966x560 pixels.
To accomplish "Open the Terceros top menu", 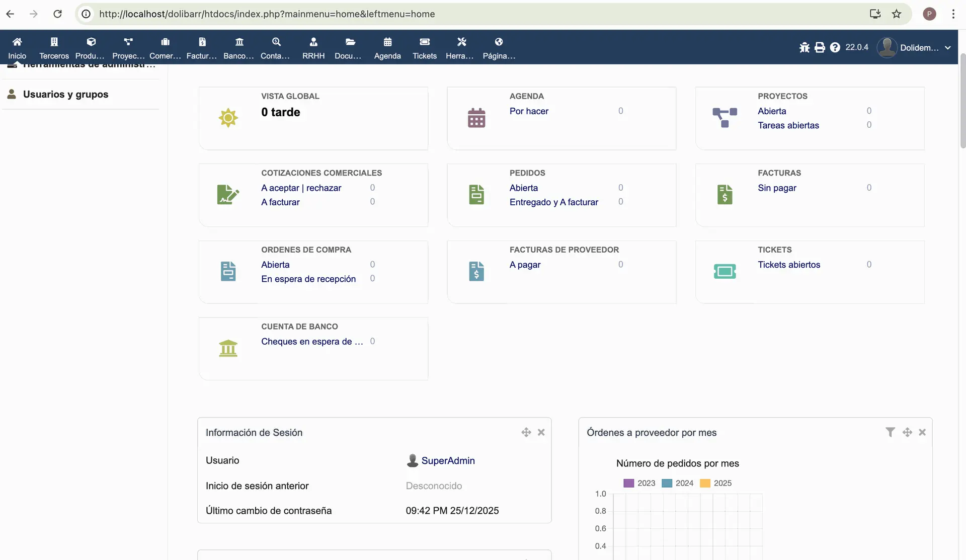I will (54, 47).
